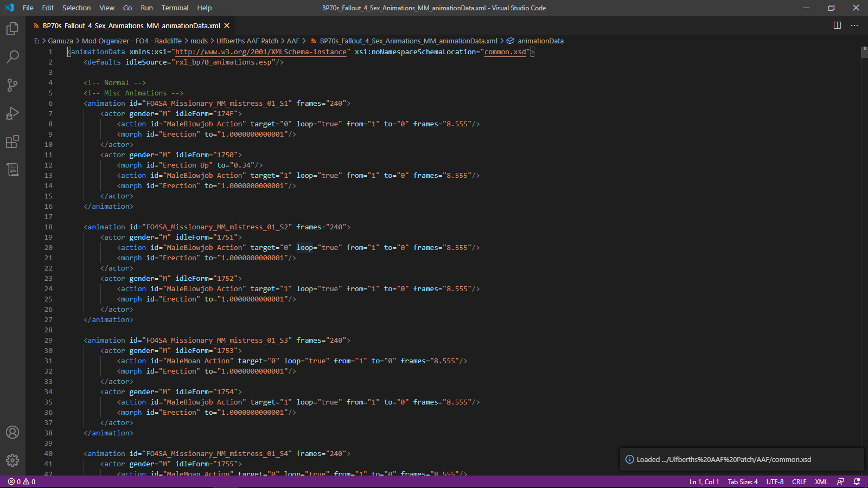Click errors and warnings count in status bar
This screenshot has height=488, width=868.
coord(22,481)
